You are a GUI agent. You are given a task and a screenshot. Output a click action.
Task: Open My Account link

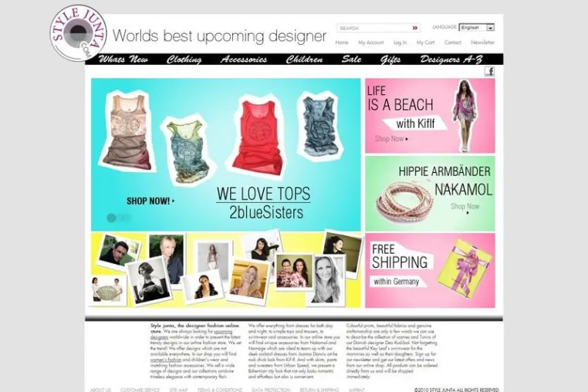[370, 42]
